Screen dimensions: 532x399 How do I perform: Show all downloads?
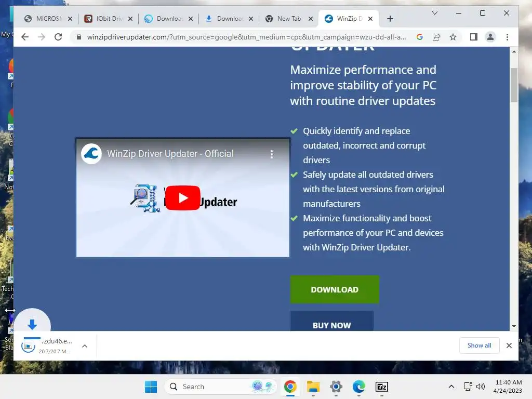tap(479, 345)
